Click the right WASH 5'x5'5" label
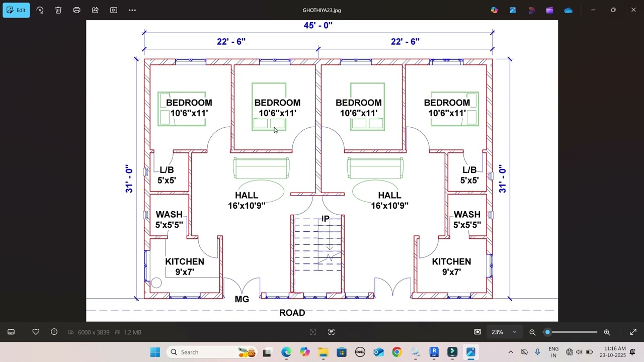 pyautogui.click(x=467, y=220)
